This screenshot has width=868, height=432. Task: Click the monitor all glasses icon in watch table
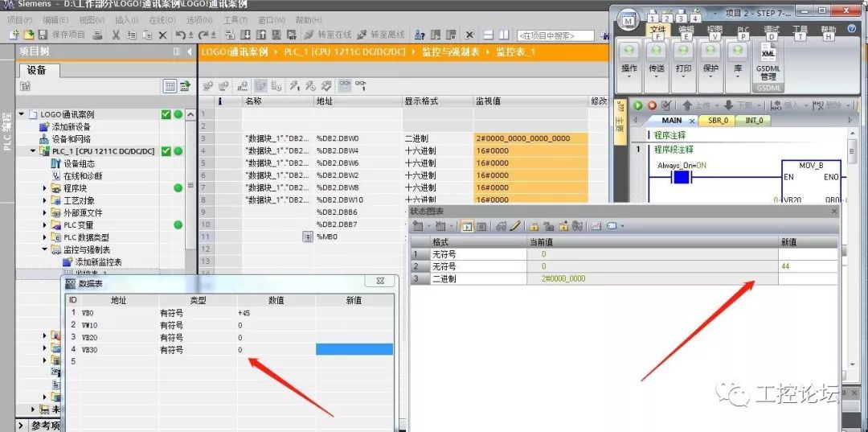click(345, 86)
